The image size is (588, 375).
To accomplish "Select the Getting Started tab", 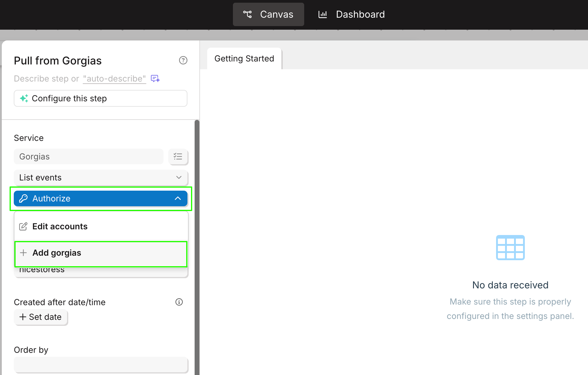I will coord(244,58).
